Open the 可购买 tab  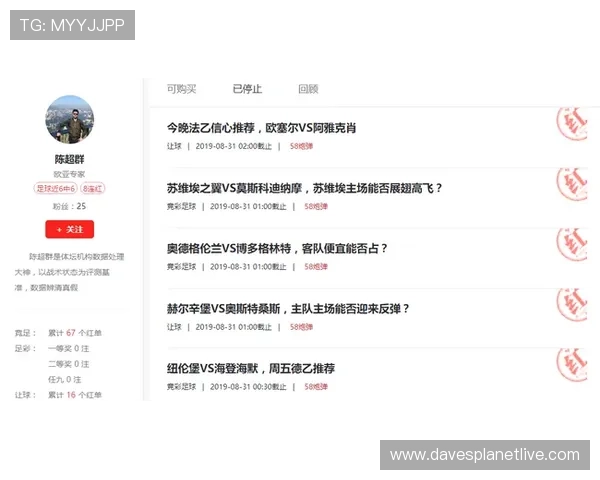(181, 89)
